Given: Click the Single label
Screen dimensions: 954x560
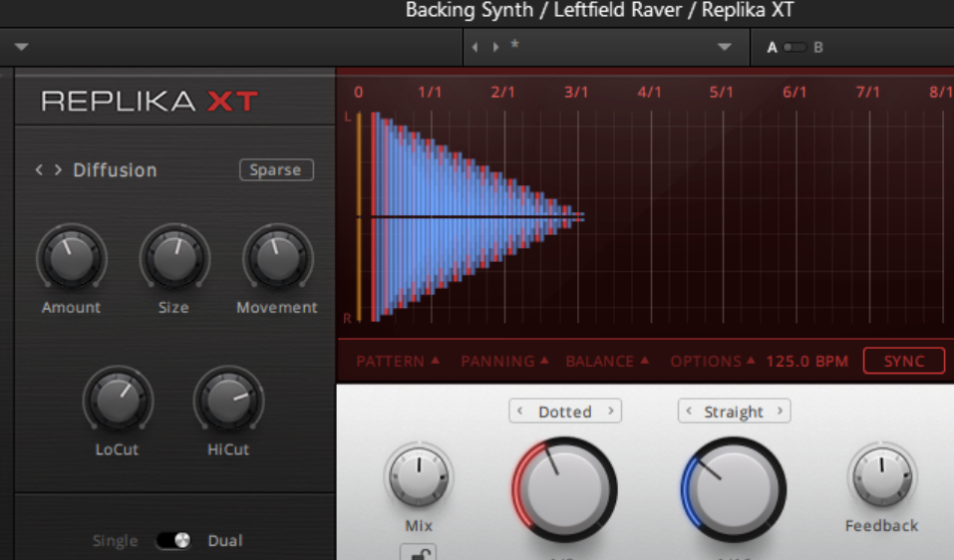Looking at the screenshot, I should point(115,540).
